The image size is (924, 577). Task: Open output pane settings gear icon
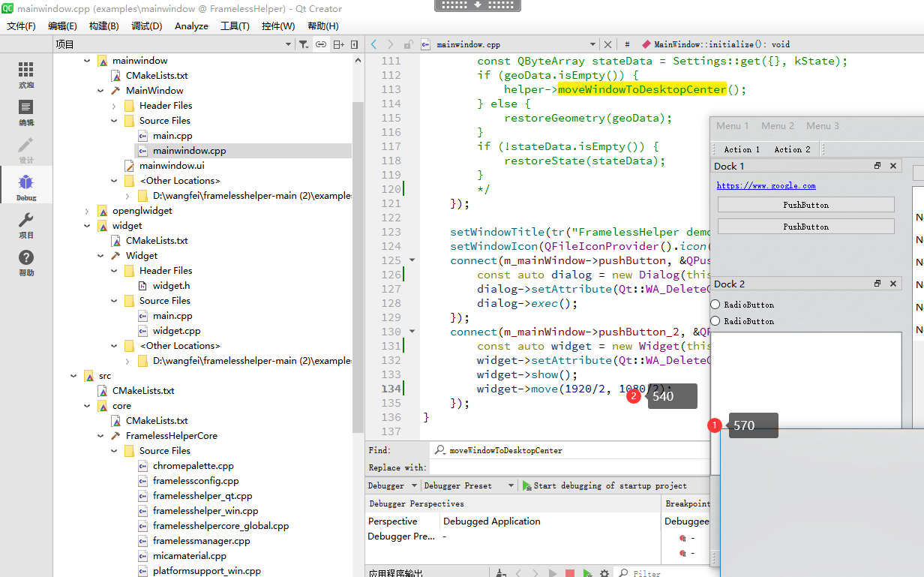coord(604,572)
